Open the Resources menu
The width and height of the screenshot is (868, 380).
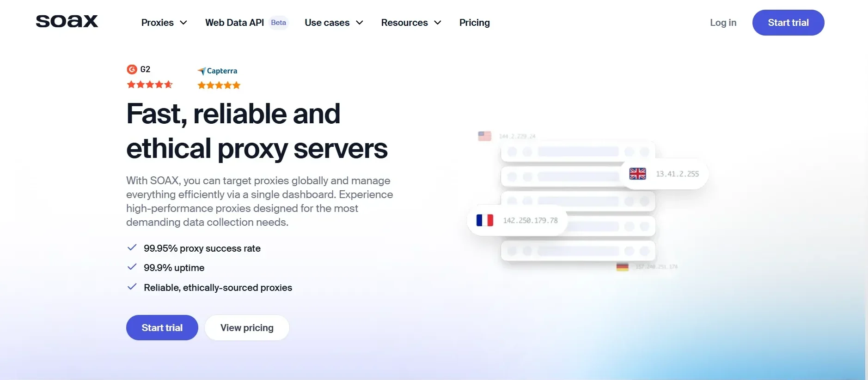click(x=411, y=23)
